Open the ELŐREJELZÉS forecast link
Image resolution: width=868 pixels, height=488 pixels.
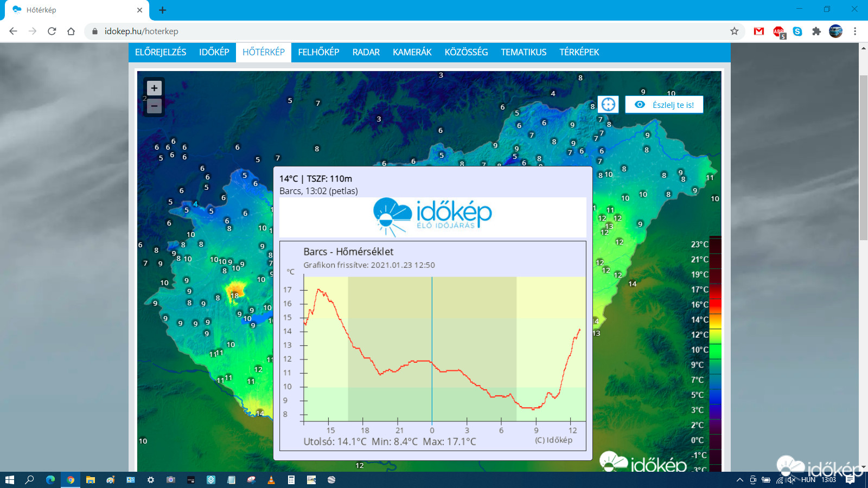[161, 52]
